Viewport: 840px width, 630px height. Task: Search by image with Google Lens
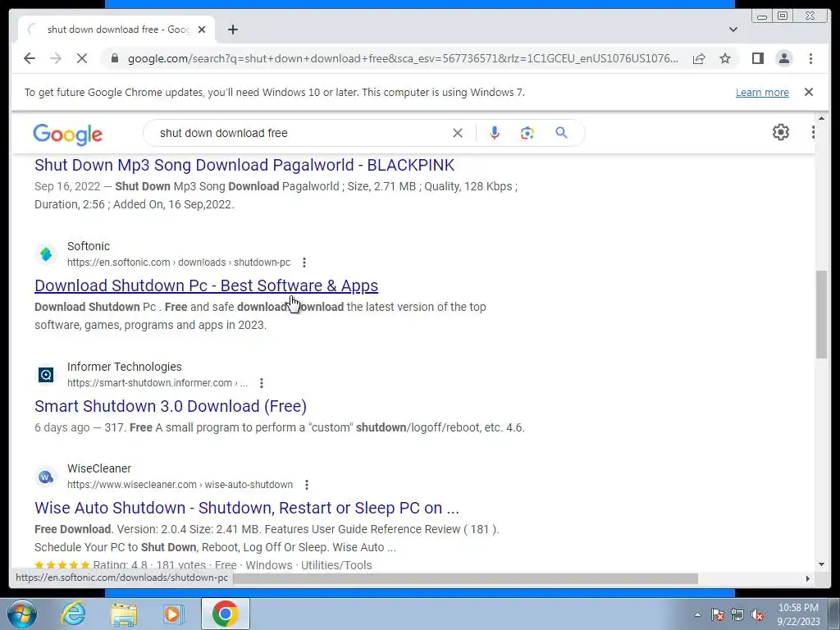tap(527, 133)
